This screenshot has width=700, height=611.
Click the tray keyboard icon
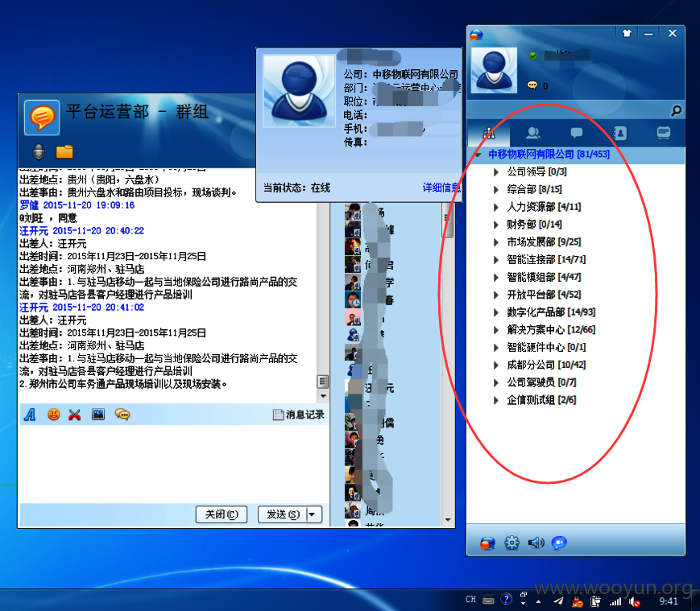[x=488, y=600]
